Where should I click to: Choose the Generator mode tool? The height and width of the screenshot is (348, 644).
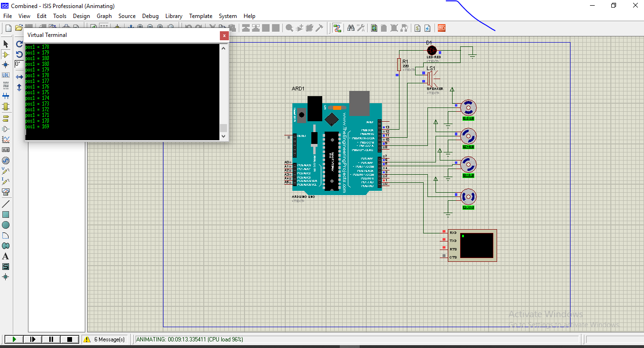(6, 161)
